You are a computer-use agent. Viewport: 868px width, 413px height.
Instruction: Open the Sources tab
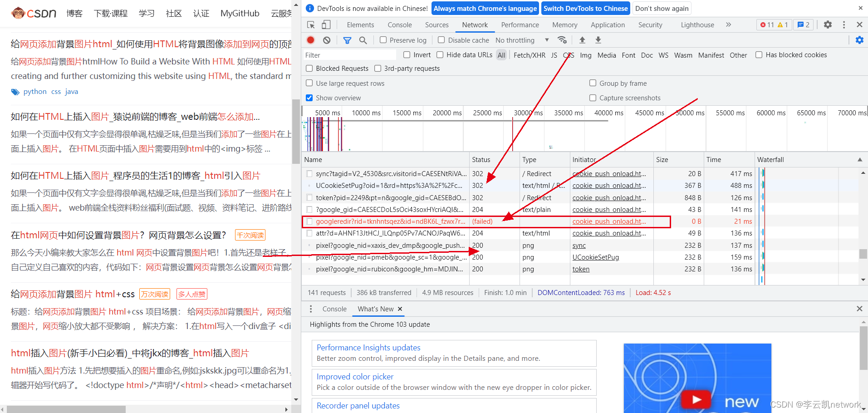[x=436, y=25]
